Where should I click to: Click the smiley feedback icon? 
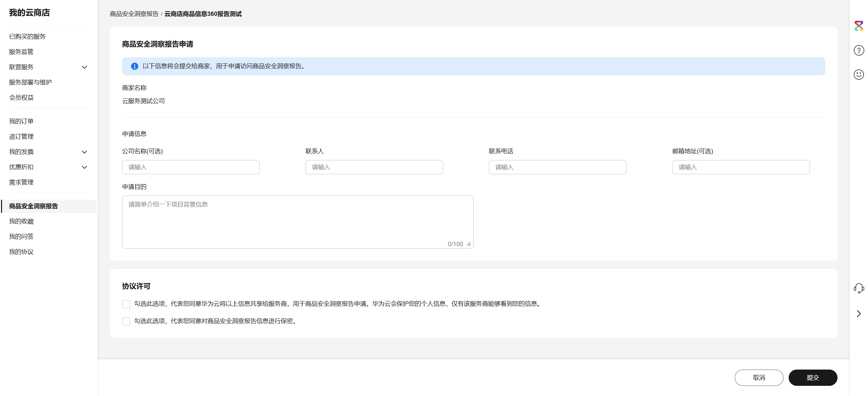(859, 75)
